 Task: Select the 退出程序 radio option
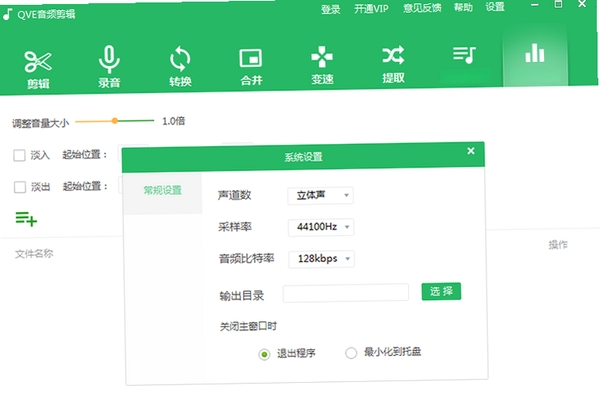[x=264, y=354]
